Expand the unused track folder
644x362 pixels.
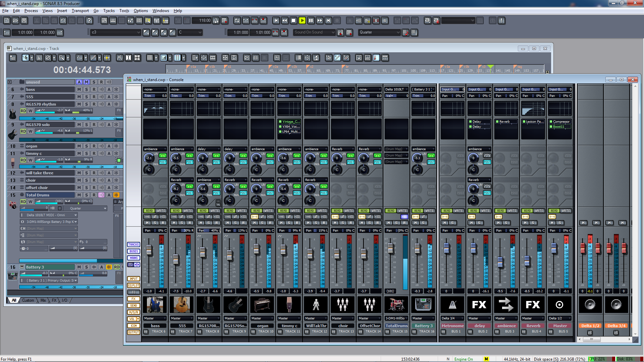point(10,82)
